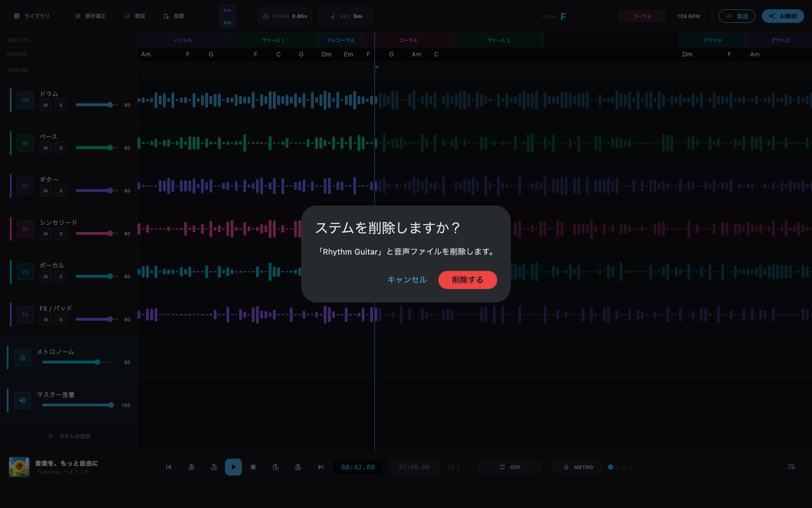Skip to the previous section
This screenshot has height=508, width=812.
coord(169,467)
